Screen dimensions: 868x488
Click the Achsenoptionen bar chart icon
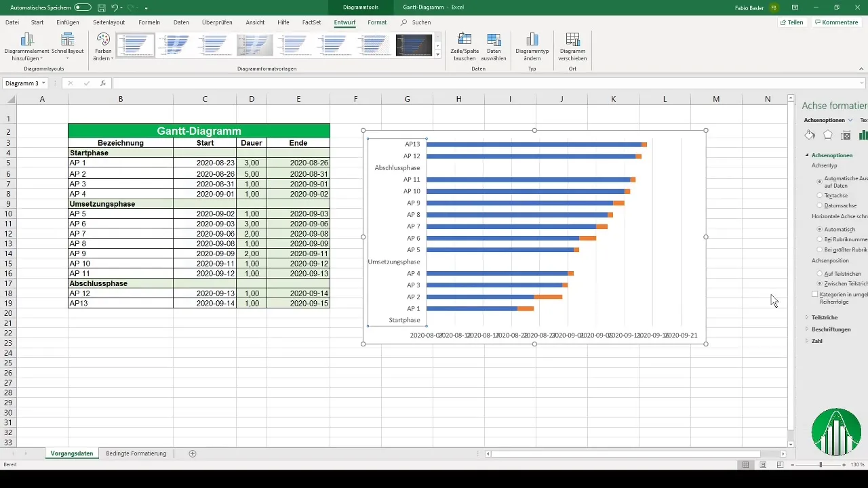click(x=863, y=135)
